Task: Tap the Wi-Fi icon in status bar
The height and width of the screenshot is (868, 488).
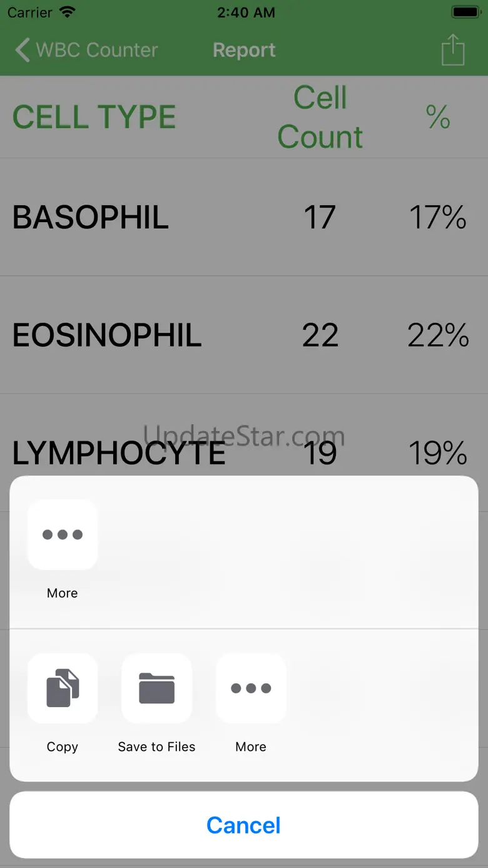Action: click(x=67, y=13)
